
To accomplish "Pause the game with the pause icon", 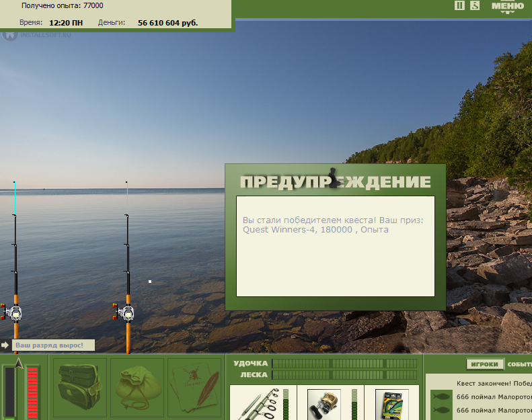I will pos(459,5).
